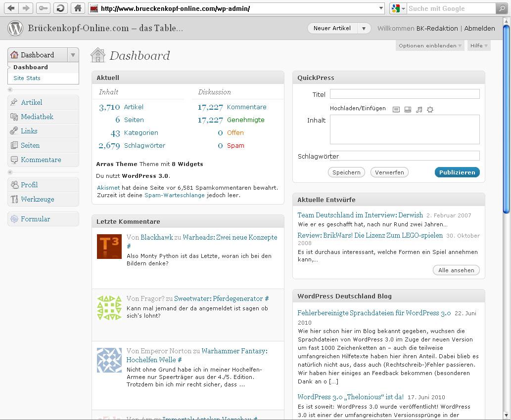Click the '2,679' Schlagwörter count
The image size is (511, 420).
tap(109, 146)
